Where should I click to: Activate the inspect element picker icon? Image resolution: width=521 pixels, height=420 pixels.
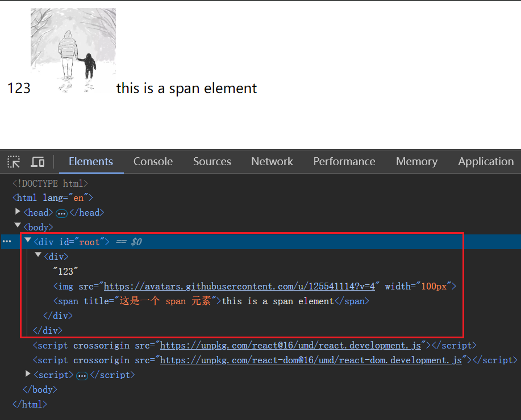pos(14,162)
